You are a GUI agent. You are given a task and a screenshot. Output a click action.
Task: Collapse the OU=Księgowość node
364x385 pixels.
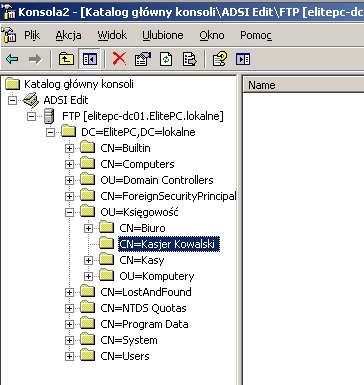click(x=69, y=212)
